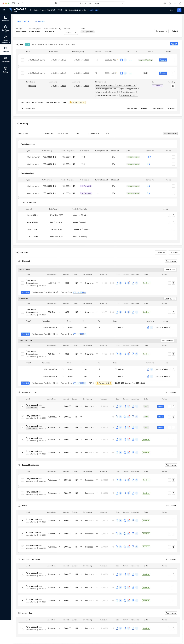Open the Approval Pending DA three-dot menu
Viewport: 184px width, 644px height.
[x=173, y=60]
